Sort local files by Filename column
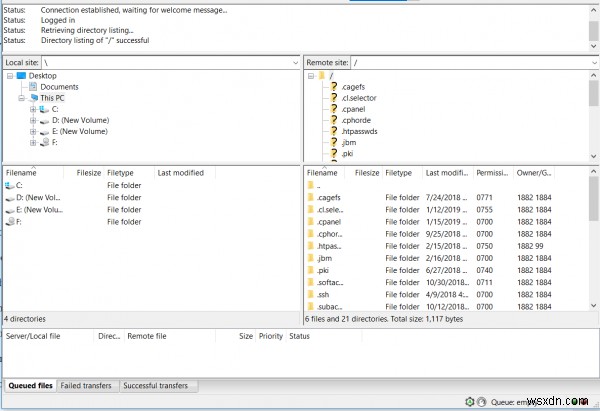Screen dimensions: 600x411 pos(33,173)
